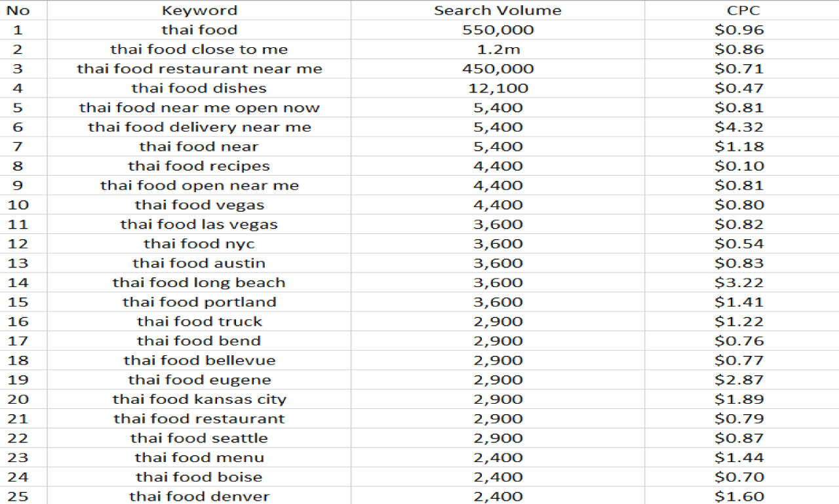Select the 'thai food kansas city' cell
This screenshot has height=504, width=839.
click(199, 399)
